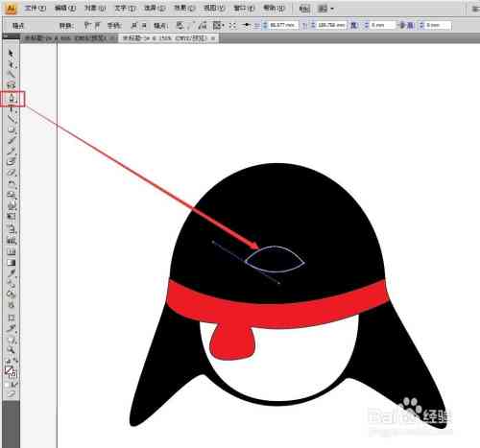The image size is (480, 448).
Task: Pick the Direct Selection tool
Action: point(12,64)
